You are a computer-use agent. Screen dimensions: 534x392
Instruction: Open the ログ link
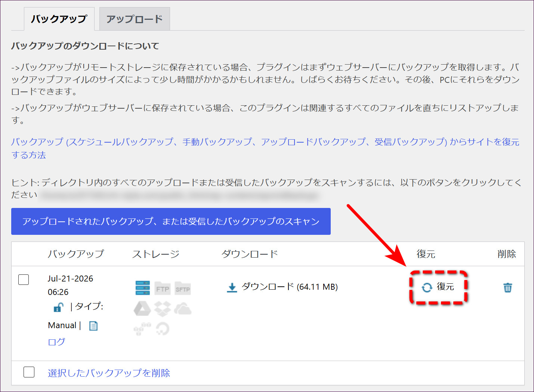click(56, 342)
